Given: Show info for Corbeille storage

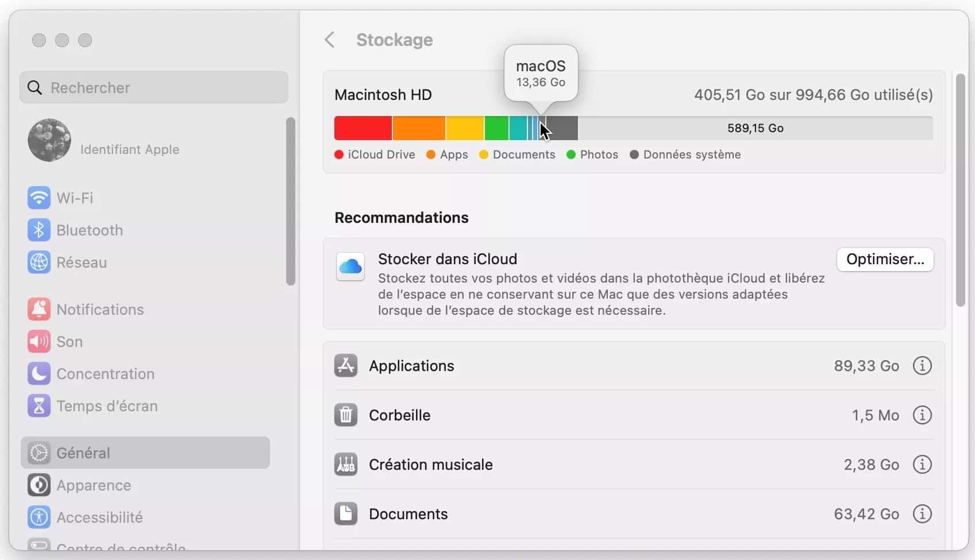Looking at the screenshot, I should [922, 415].
